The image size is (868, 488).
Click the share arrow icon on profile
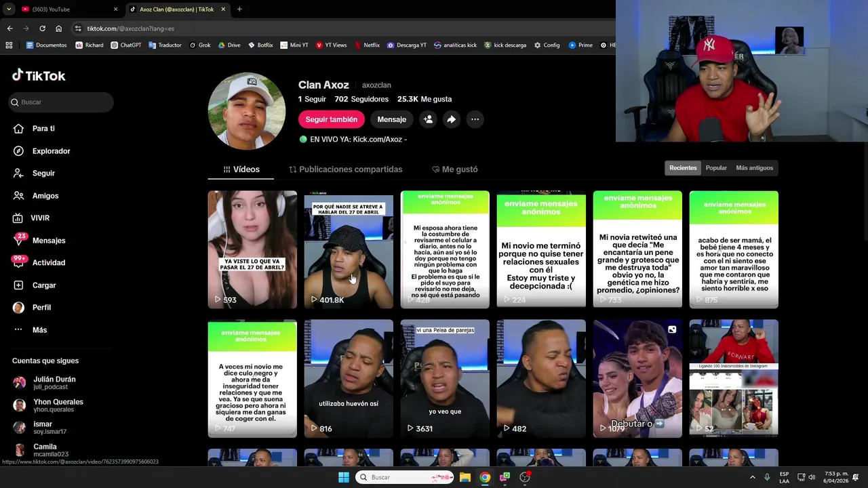451,119
